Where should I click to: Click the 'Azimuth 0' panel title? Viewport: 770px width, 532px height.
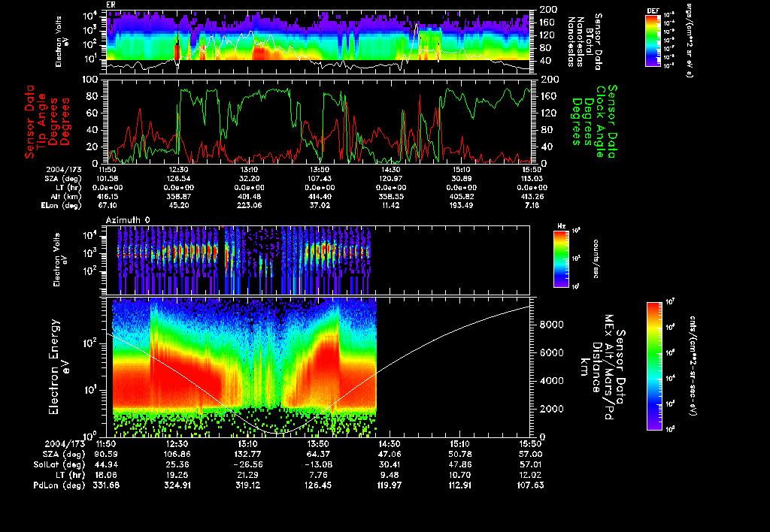tap(128, 220)
